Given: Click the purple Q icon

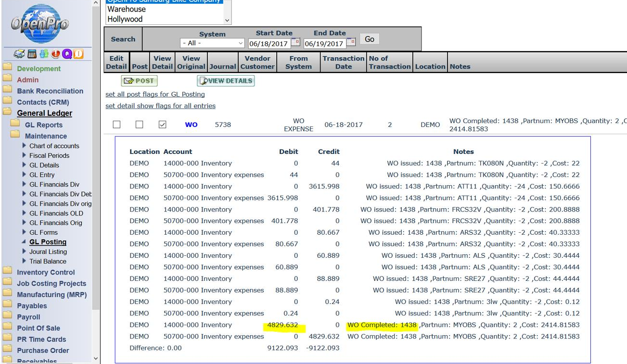Looking at the screenshot, I should coord(66,54).
